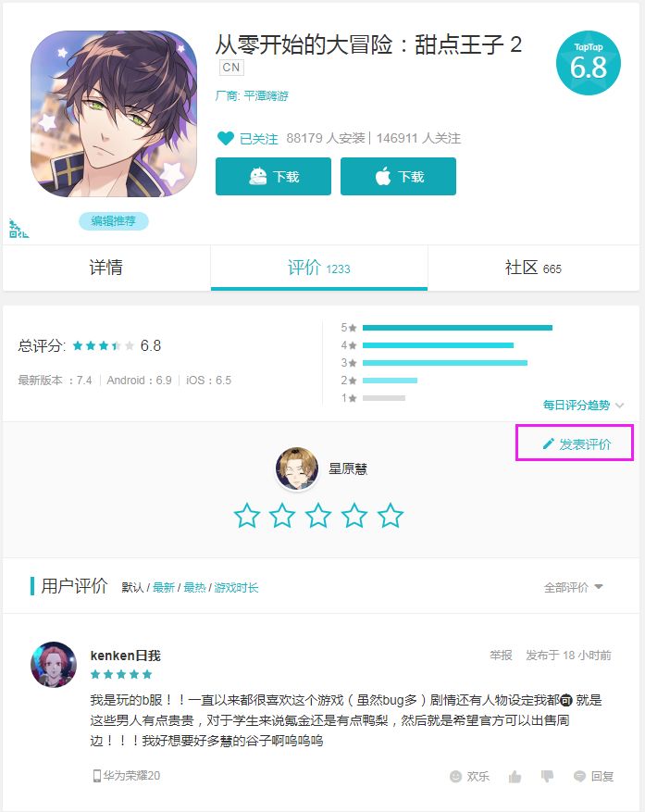This screenshot has width=645, height=812.
Task: Give a five-star rating with the last star
Action: click(391, 516)
